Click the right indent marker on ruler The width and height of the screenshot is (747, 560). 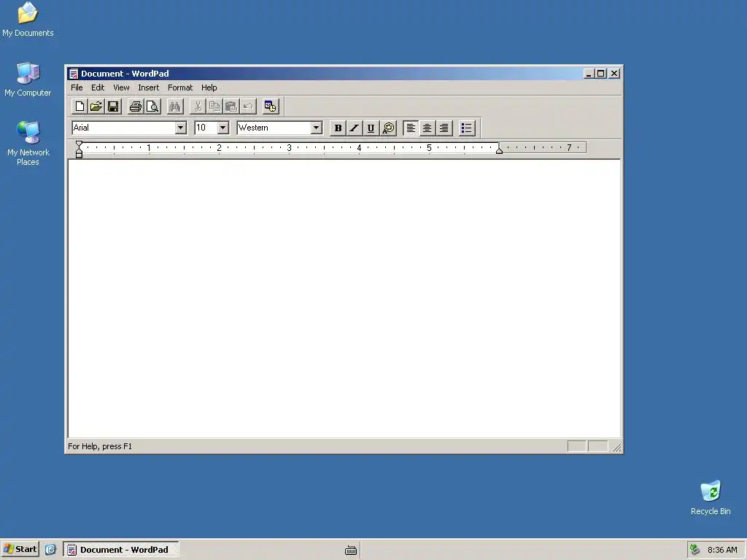[499, 150]
